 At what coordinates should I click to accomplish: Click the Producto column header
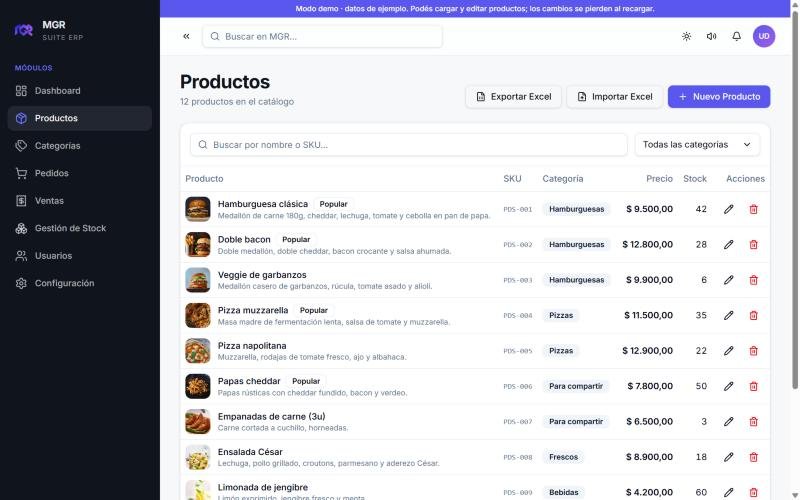coord(204,179)
